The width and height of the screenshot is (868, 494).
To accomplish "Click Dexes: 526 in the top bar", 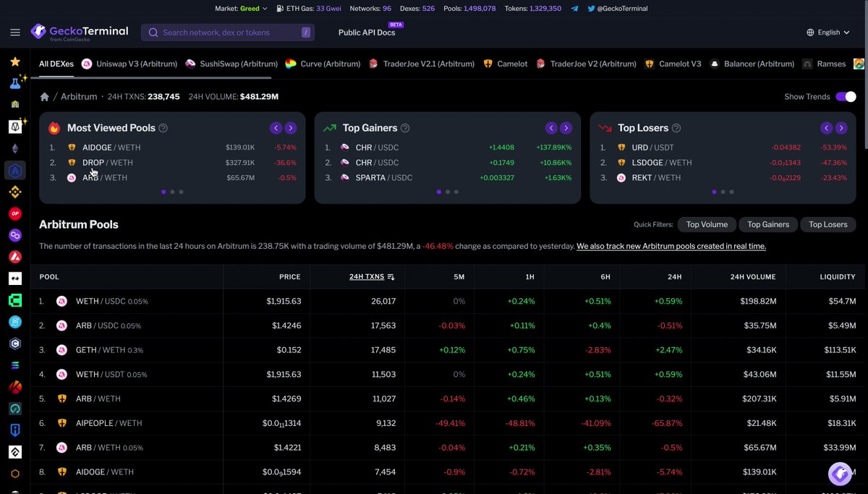I will pos(418,9).
